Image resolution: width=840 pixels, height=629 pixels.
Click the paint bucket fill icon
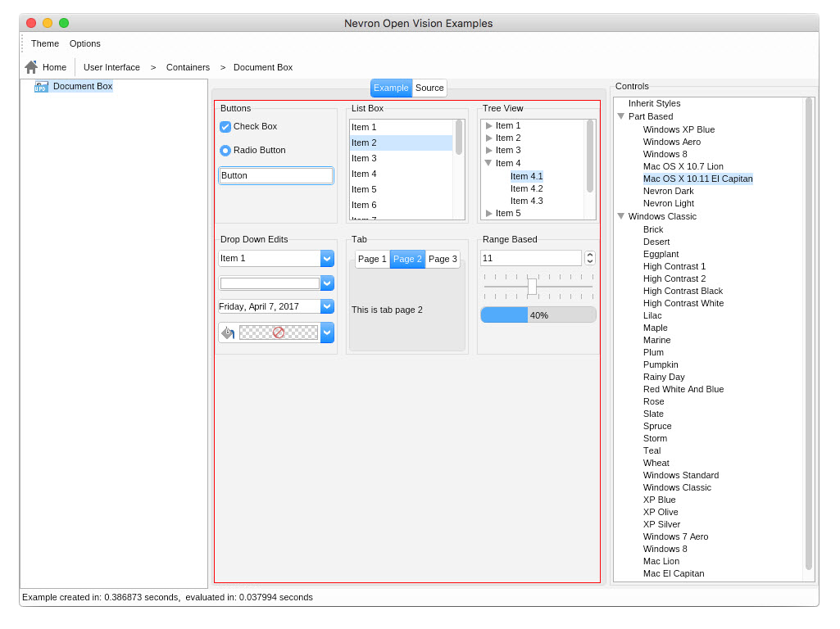[x=228, y=333]
